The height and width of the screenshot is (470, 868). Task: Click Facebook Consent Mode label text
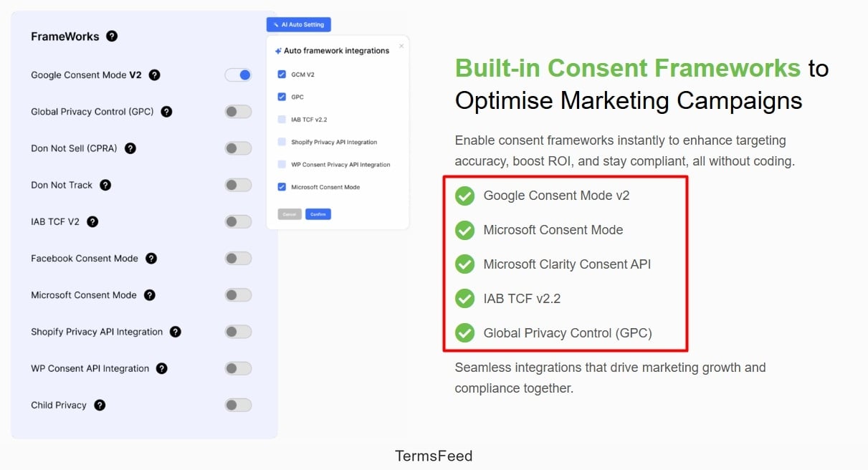click(x=85, y=258)
